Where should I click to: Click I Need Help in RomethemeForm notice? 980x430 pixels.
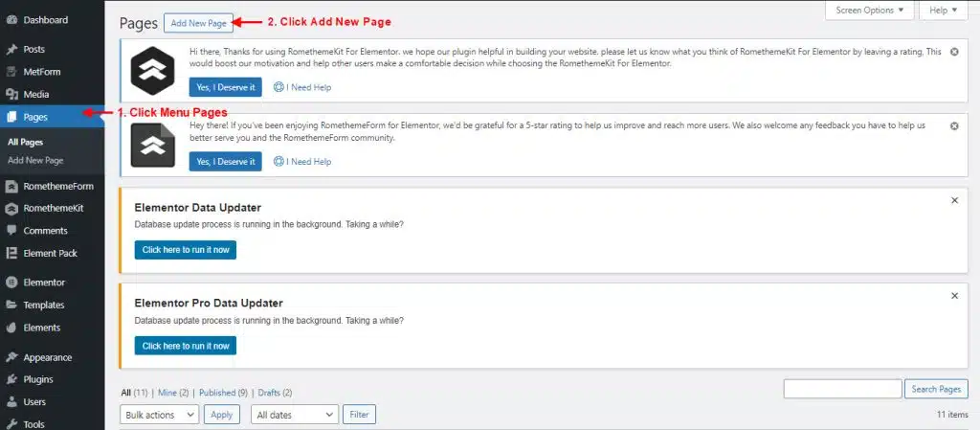pos(302,161)
